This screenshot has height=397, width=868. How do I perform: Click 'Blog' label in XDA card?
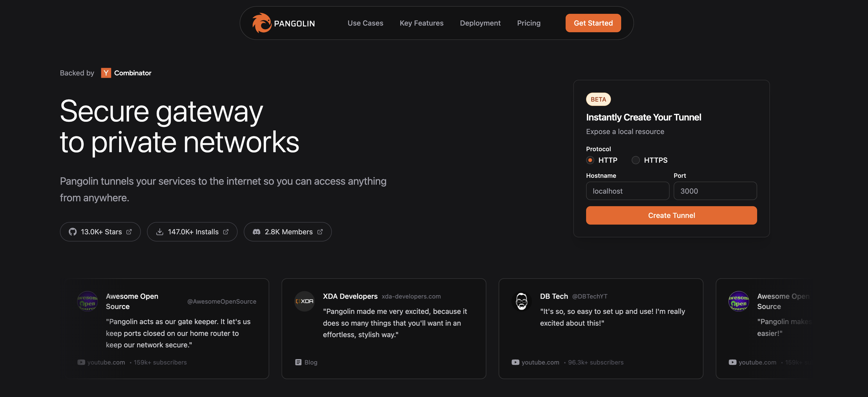(x=311, y=362)
